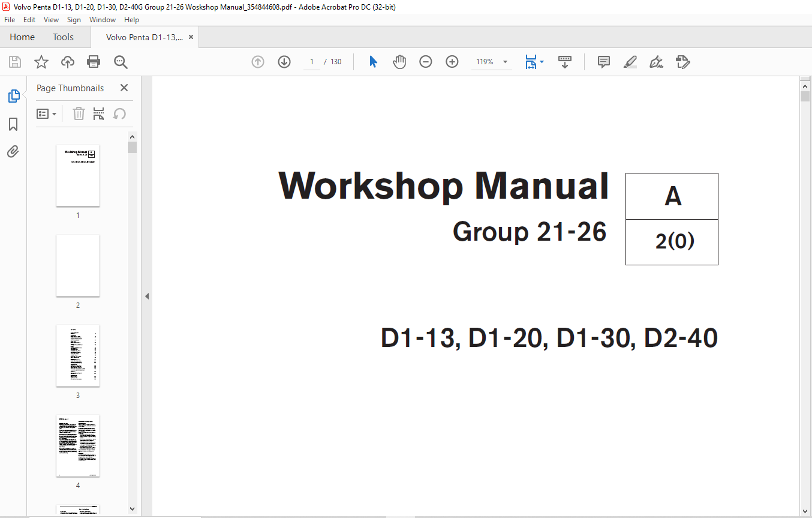Click thumbnail panel scroll down arrow

132,508
